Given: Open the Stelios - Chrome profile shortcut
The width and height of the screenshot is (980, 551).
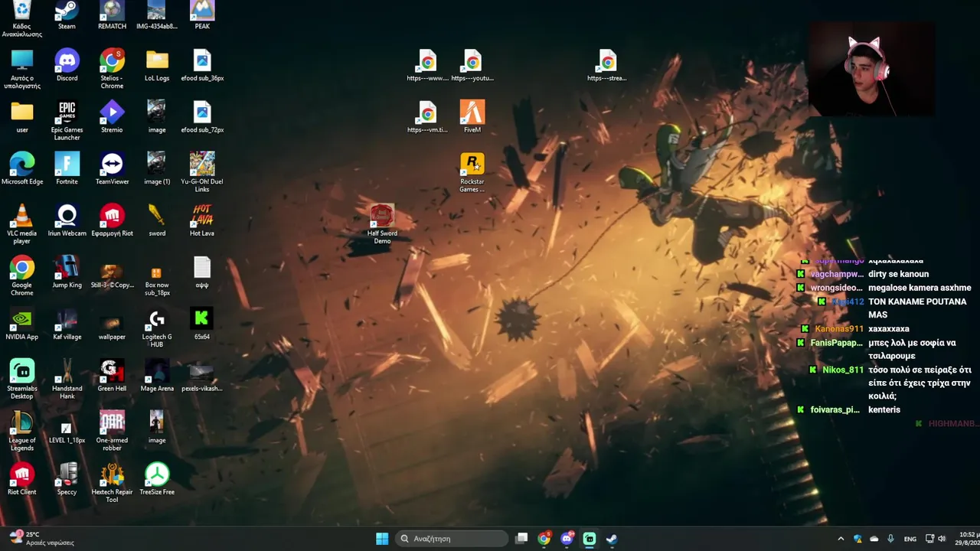Looking at the screenshot, I should pyautogui.click(x=112, y=69).
